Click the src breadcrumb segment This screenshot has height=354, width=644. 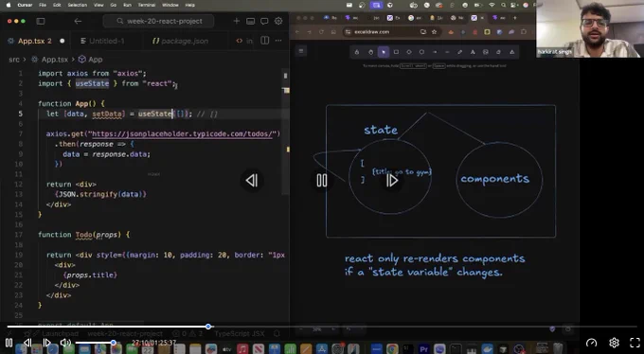(x=14, y=60)
